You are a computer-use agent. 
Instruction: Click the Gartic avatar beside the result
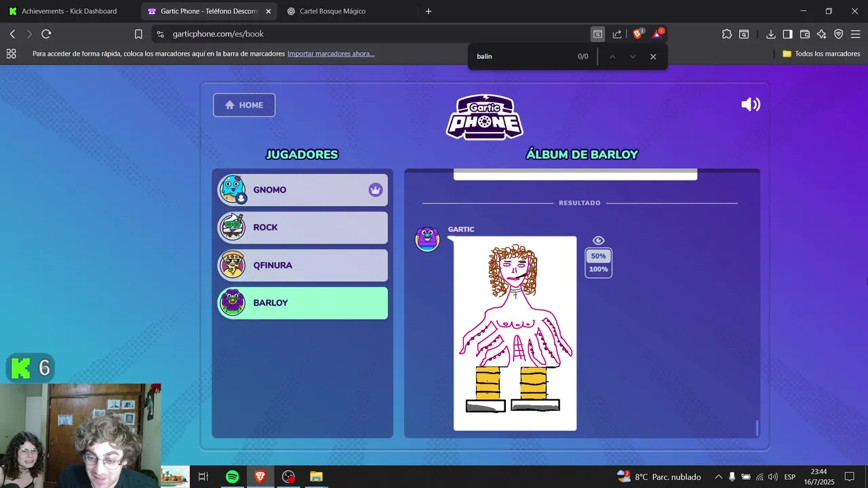(x=427, y=239)
